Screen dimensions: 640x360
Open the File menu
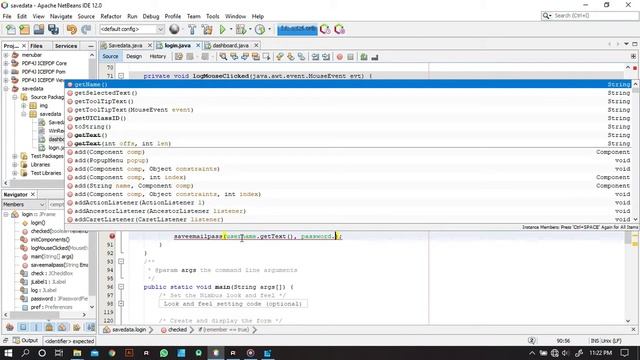7,16
